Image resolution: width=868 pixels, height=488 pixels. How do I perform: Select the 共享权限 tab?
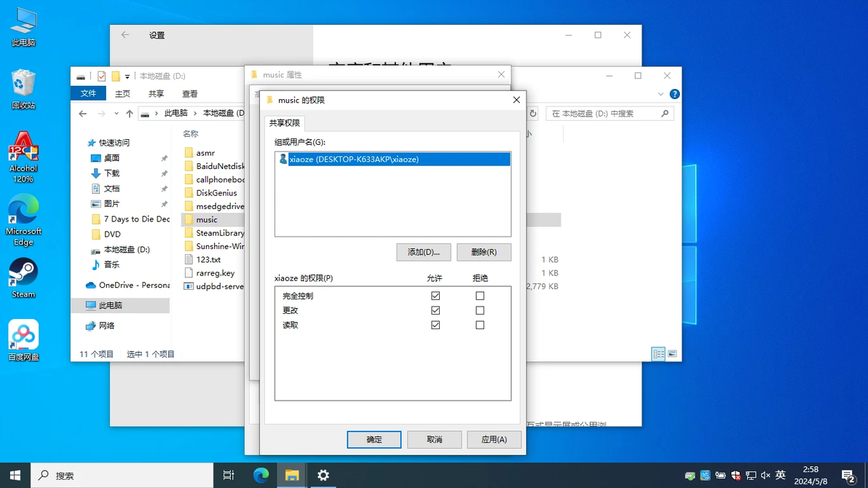point(285,123)
